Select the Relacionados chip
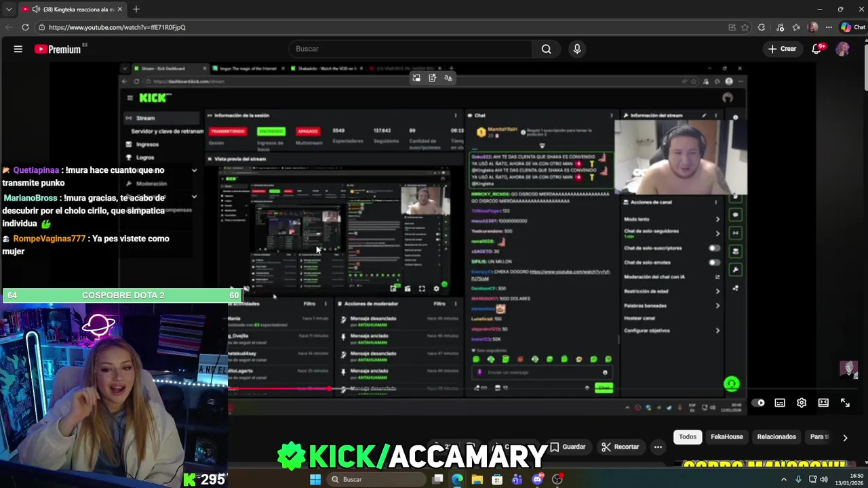 [776, 437]
